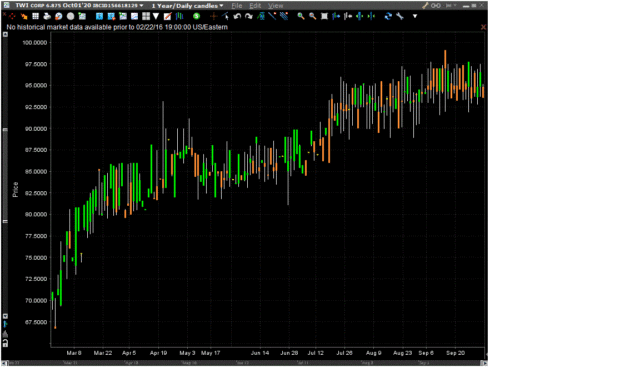Expand the toolbar overflow white arrow
The width and height of the screenshot is (640, 367).
[x=415, y=16]
